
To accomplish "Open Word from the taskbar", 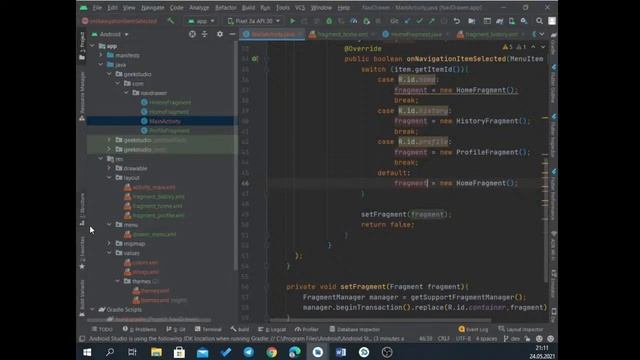I will (x=341, y=352).
